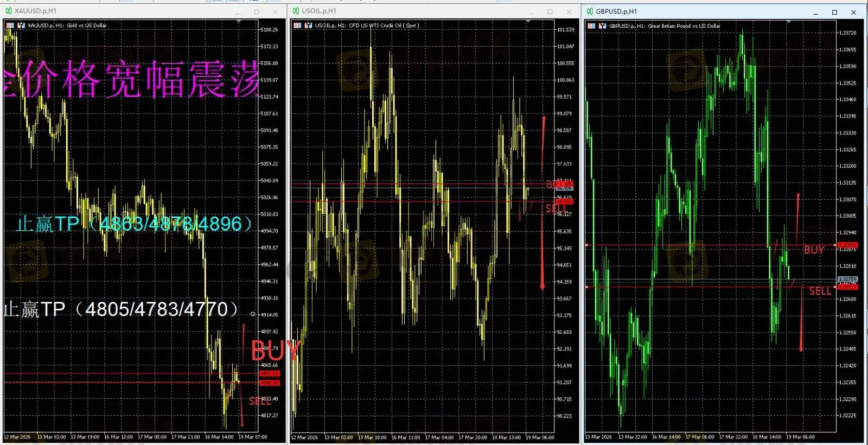Click the USOIL window candlestick title icon

click(296, 11)
